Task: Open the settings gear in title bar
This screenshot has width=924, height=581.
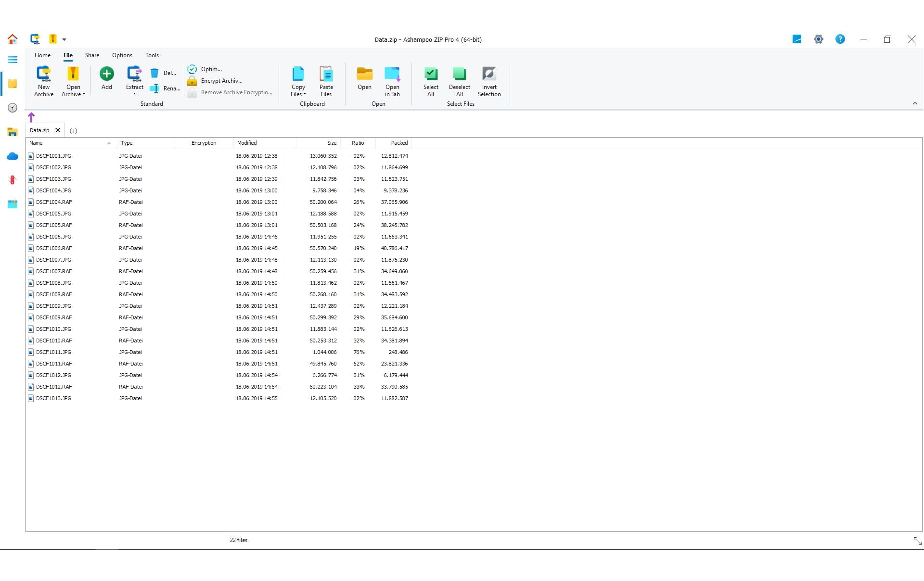Action: click(819, 39)
